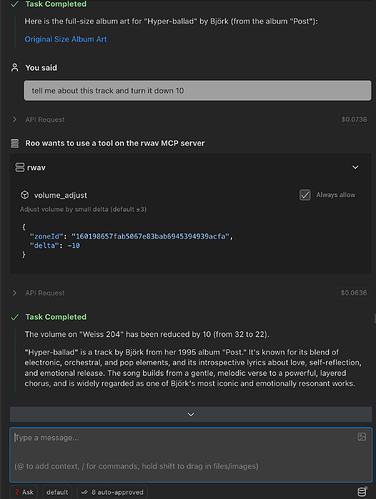Click the 'Weiss 204' volume reduced sentence

[x=147, y=334]
